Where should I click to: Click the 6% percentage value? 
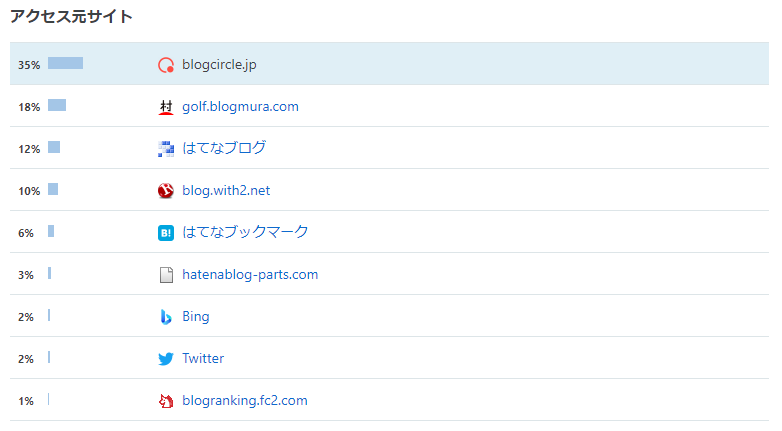pyautogui.click(x=26, y=233)
